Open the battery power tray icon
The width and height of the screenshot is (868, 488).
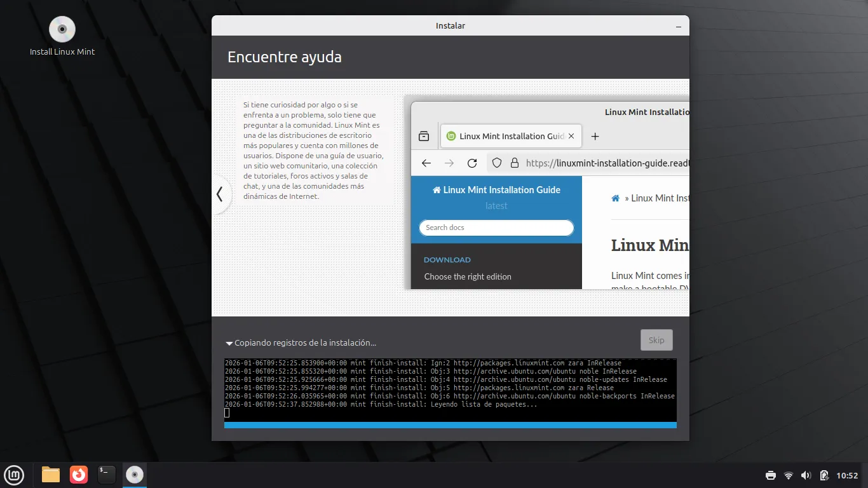(x=824, y=475)
